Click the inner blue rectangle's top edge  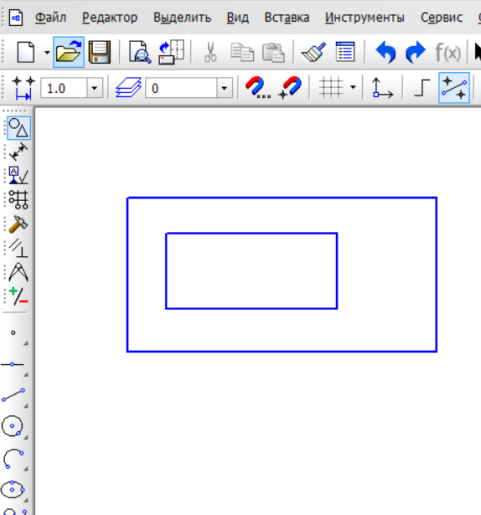coord(251,233)
